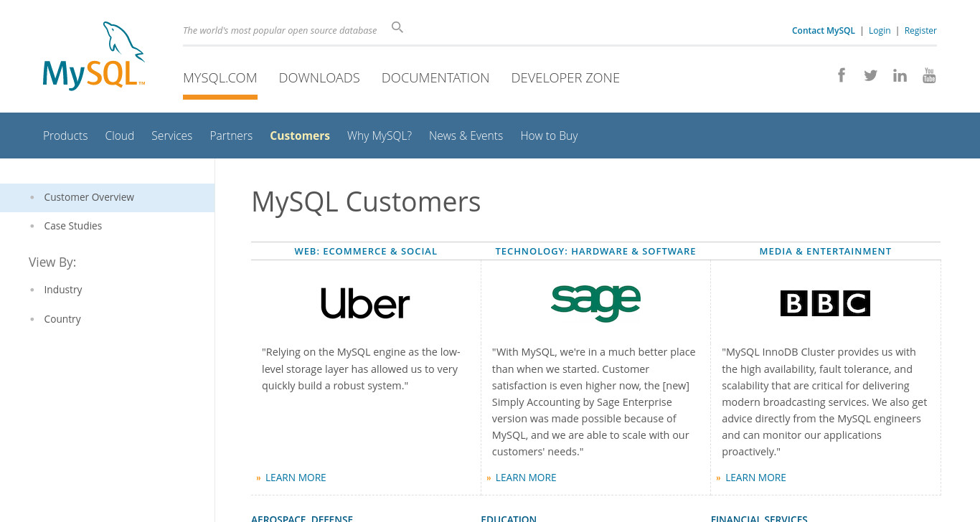View customers by Industry

[63, 290]
